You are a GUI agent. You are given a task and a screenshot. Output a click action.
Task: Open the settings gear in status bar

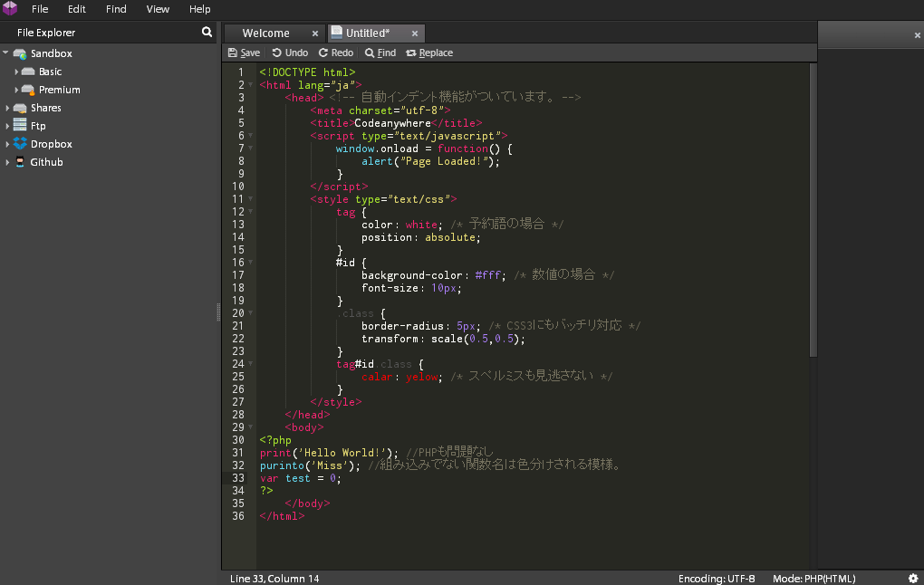click(913, 578)
